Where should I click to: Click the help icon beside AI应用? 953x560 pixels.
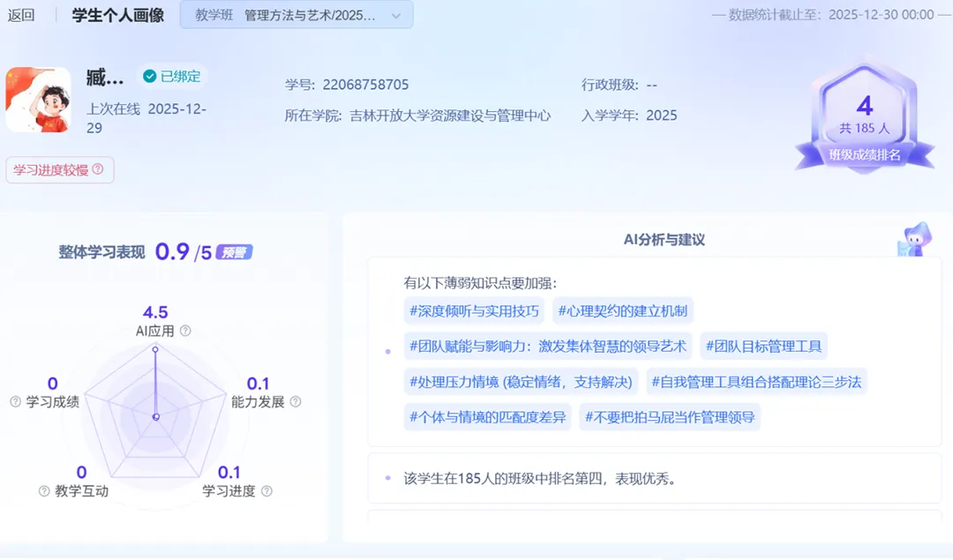[185, 331]
